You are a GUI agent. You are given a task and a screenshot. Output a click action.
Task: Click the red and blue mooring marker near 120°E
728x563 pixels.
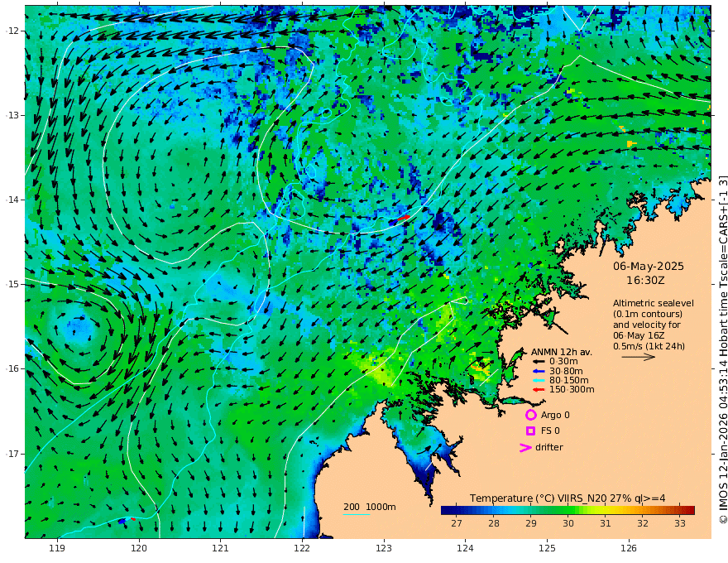[127, 521]
